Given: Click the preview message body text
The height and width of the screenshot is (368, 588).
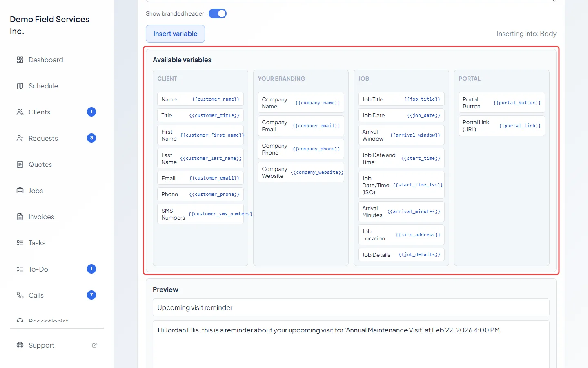Looking at the screenshot, I should [x=330, y=330].
